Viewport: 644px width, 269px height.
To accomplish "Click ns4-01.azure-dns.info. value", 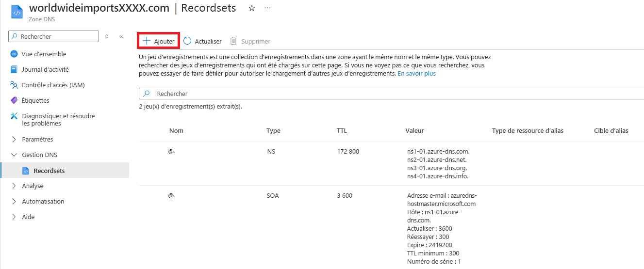I will pos(438,176).
